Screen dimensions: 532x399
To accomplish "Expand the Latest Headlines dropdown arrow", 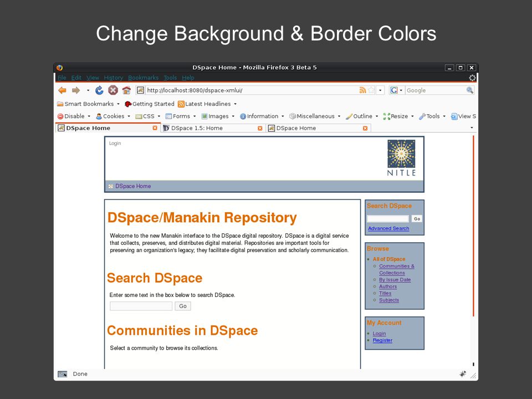I will pos(235,104).
